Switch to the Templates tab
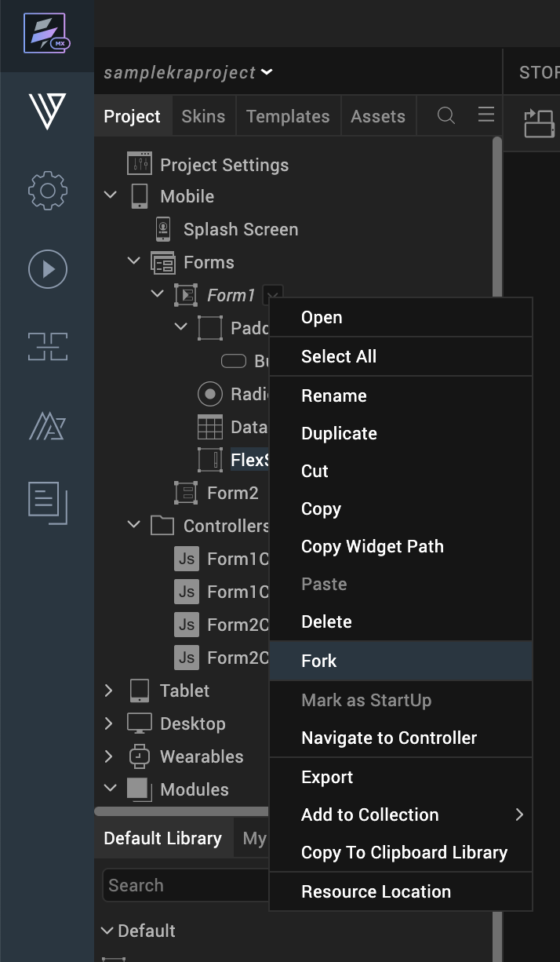The image size is (560, 962). pyautogui.click(x=288, y=116)
